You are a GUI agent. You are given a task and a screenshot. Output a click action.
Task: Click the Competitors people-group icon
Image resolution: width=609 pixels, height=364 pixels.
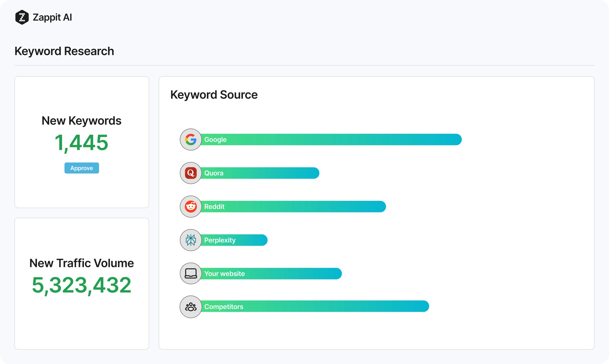tap(191, 307)
